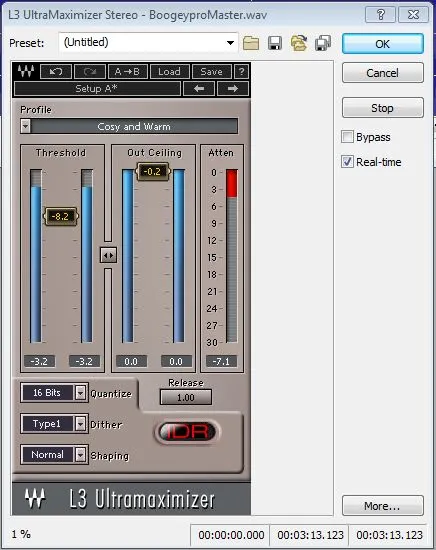
Task: Click the Cancel button
Action: [x=383, y=73]
